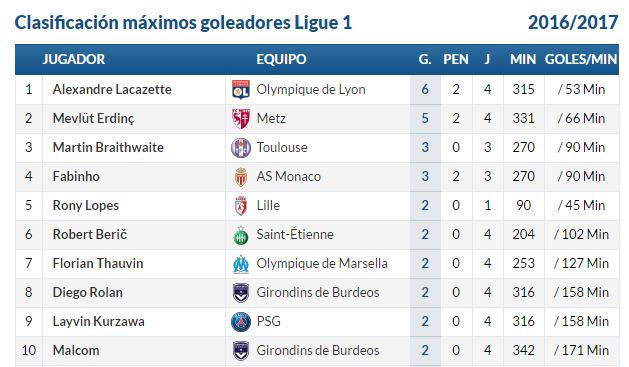The width and height of the screenshot is (629, 367).
Task: Open the Olympique de Marsella team link
Action: pos(322,264)
